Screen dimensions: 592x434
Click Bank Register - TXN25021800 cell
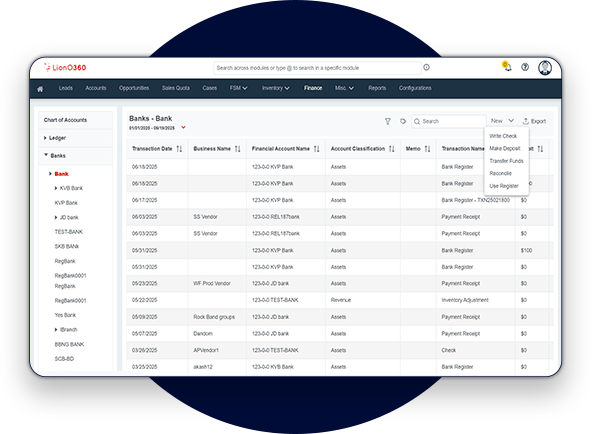(475, 200)
